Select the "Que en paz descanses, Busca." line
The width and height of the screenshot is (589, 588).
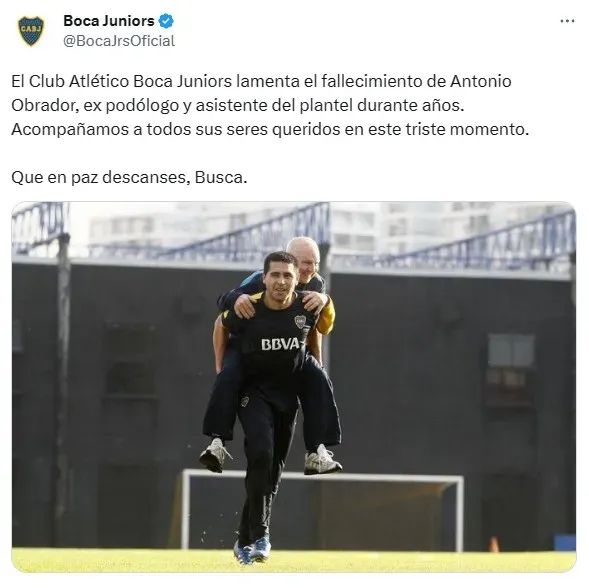[x=129, y=177]
